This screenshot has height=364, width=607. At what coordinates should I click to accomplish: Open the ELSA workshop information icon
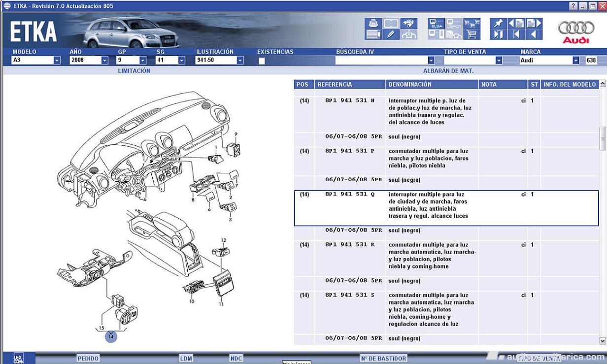click(437, 23)
